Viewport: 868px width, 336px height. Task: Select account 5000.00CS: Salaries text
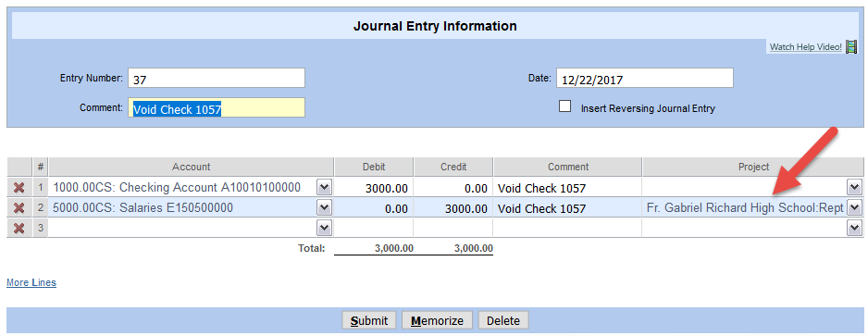click(x=143, y=208)
